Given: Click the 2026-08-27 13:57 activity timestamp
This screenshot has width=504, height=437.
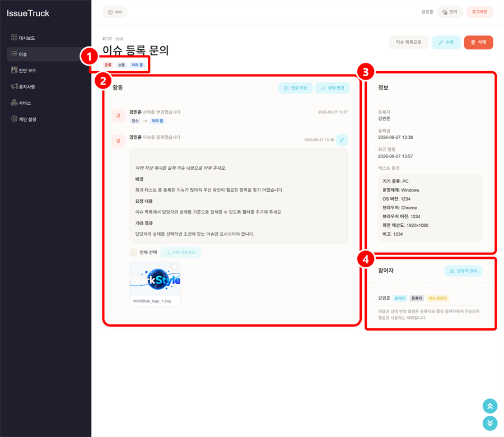Looking at the screenshot, I should click(333, 112).
